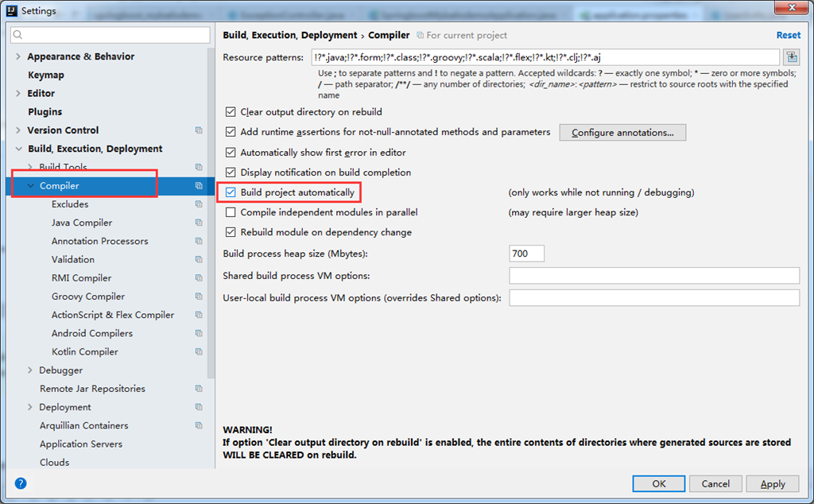Click project-level icon next to Build Tools
Screen dimensions: 814x504
[x=199, y=167]
